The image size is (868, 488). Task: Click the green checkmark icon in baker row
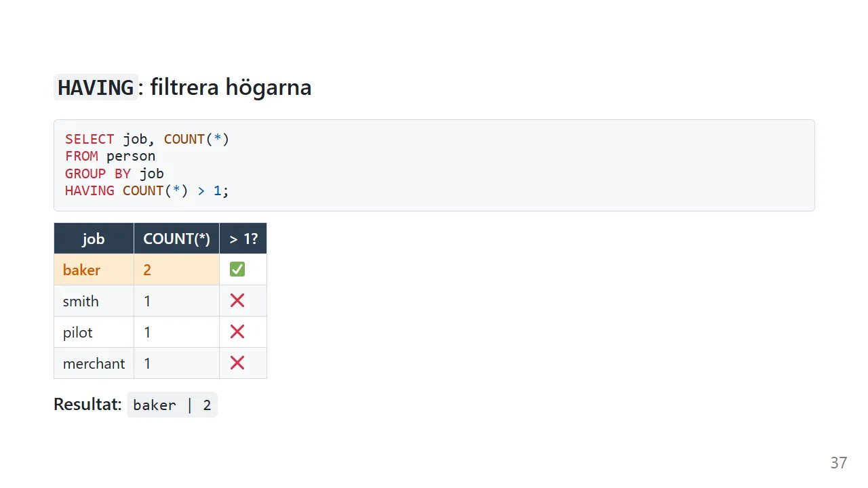tap(237, 270)
